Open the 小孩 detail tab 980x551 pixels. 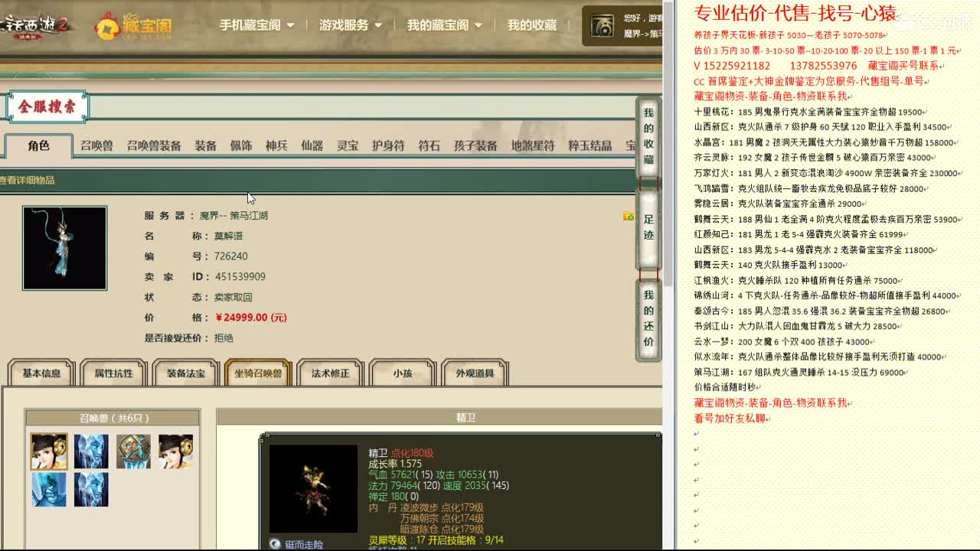pos(403,373)
